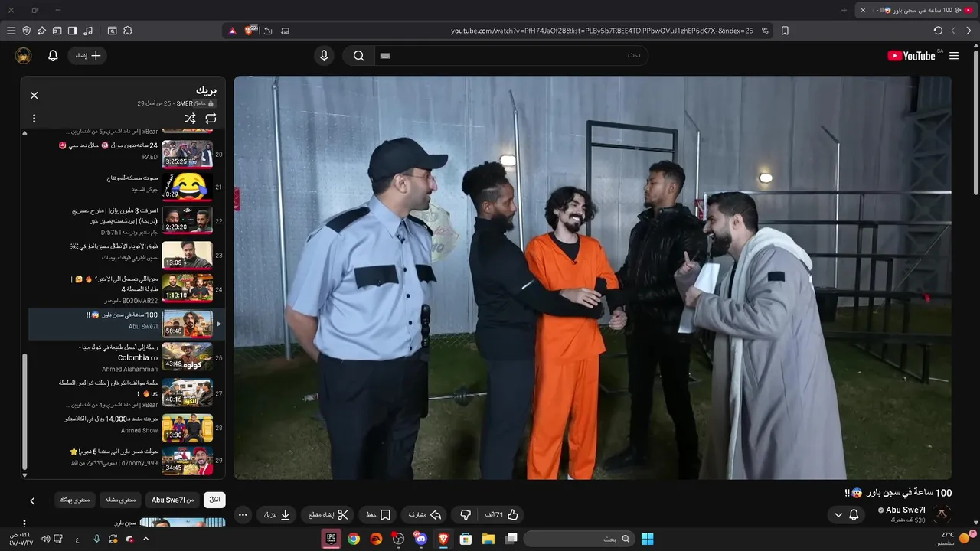Viewport: 980px width, 551px height.
Task: Play playlist video 22 lasting 2:23:20
Action: point(126,220)
